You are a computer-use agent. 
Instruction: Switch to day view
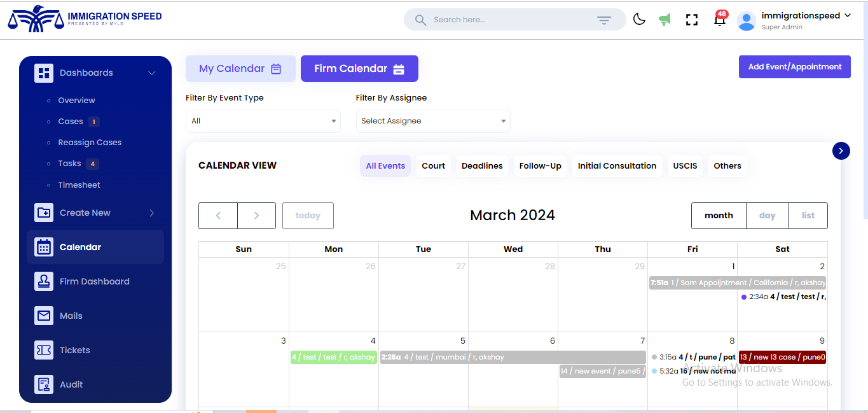(x=768, y=216)
